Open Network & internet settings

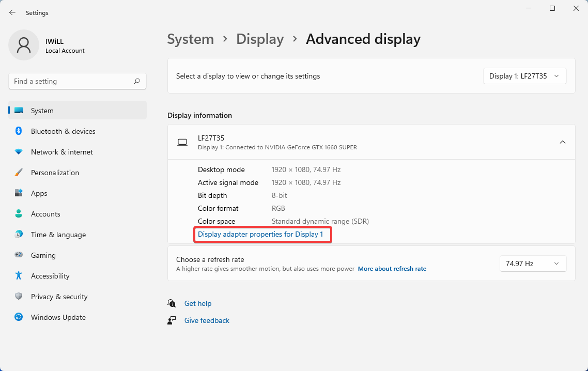(19, 152)
